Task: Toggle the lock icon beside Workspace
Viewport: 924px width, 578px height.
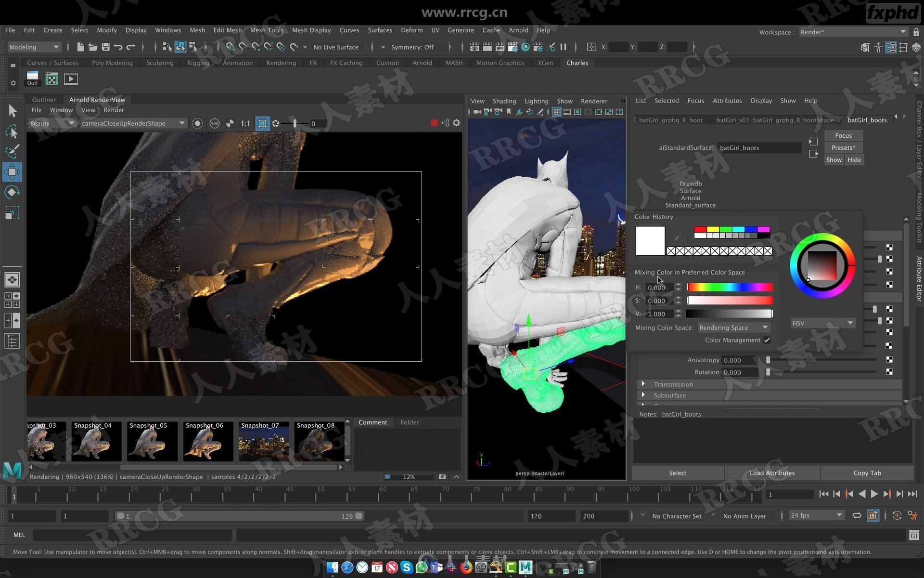Action: click(916, 32)
